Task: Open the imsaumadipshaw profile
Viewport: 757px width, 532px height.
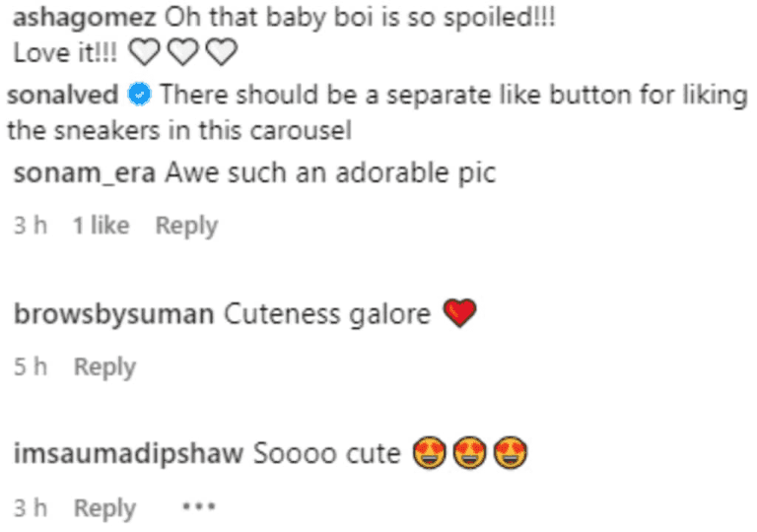Action: (x=129, y=455)
